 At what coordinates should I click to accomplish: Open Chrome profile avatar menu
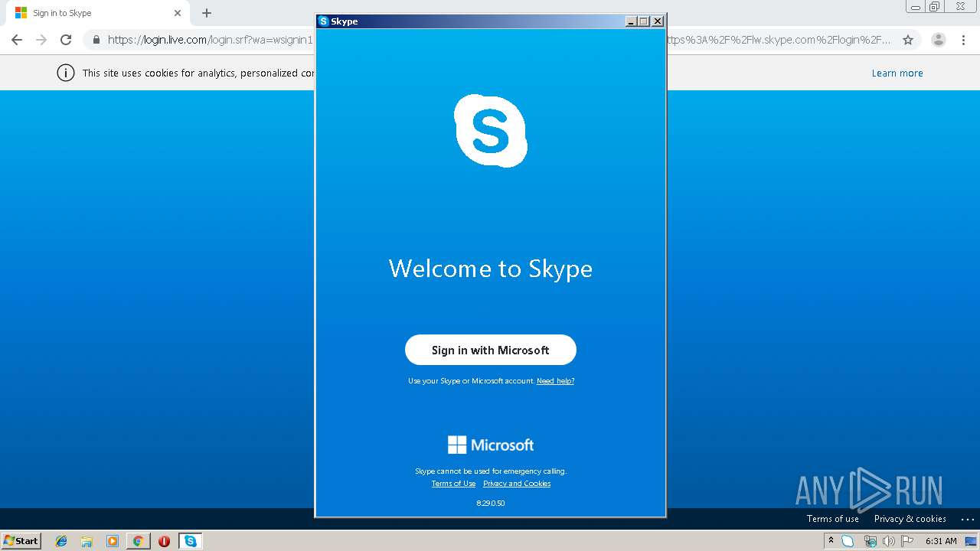tap(939, 40)
